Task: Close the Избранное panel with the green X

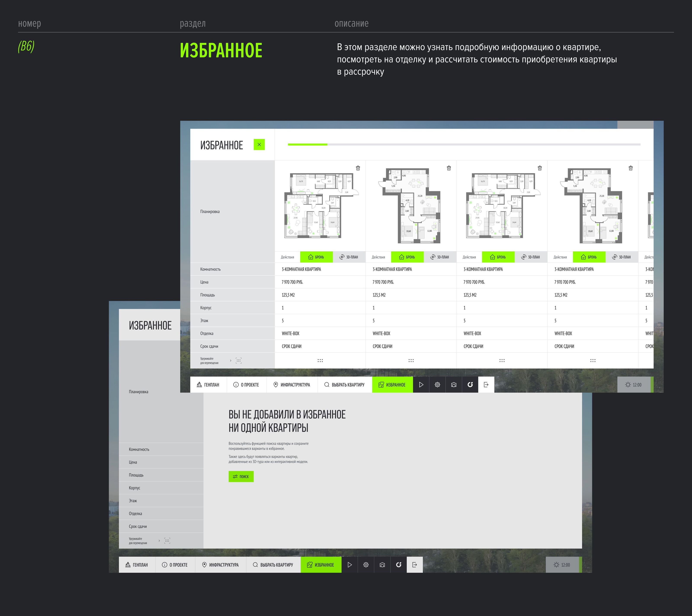Action: pyautogui.click(x=259, y=145)
